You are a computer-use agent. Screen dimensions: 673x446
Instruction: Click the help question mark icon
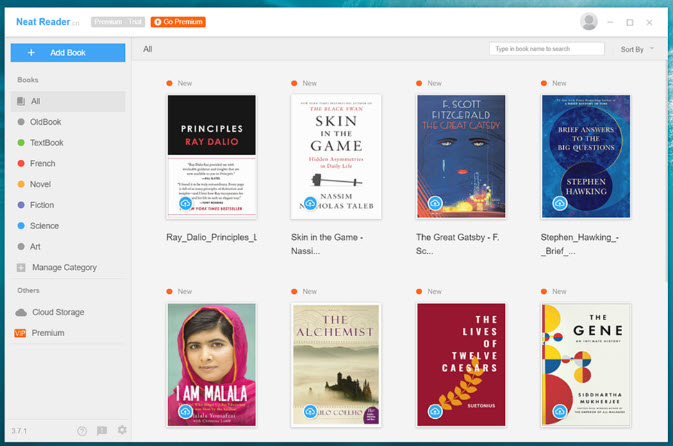(x=82, y=431)
